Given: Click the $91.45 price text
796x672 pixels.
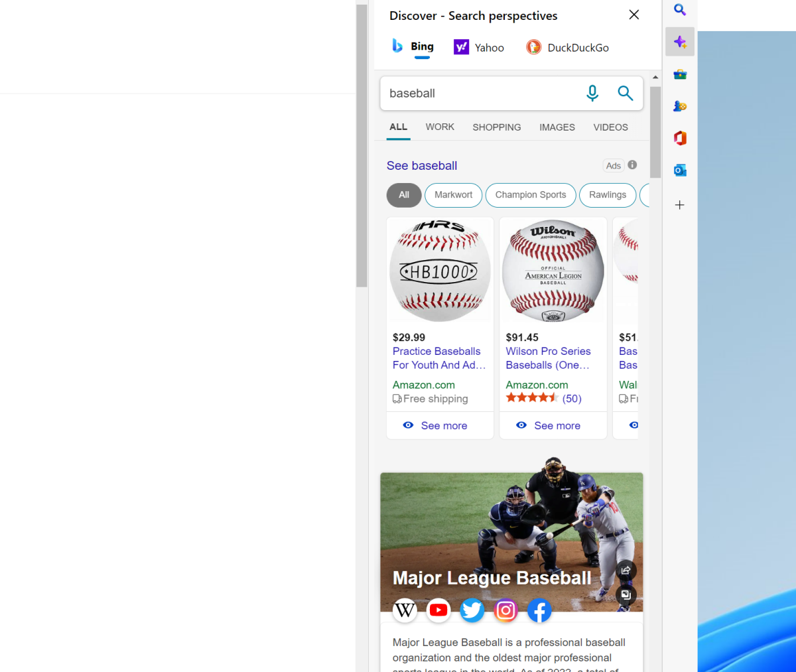Looking at the screenshot, I should (523, 337).
